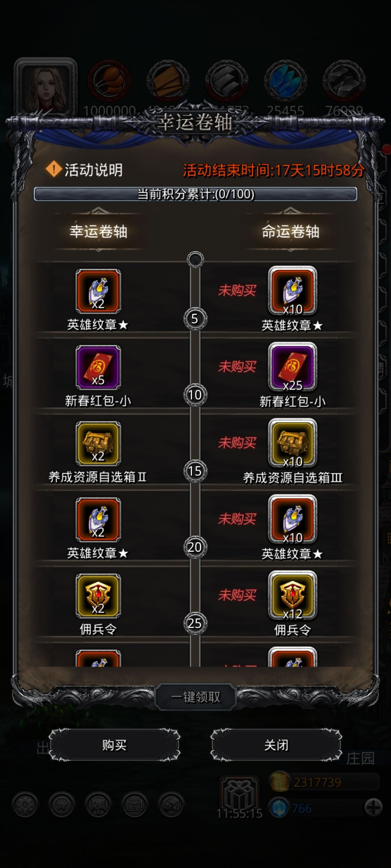391x868 pixels.
Task: Select the x5 新春红包-小 red envelope icon
Action: [x=98, y=367]
